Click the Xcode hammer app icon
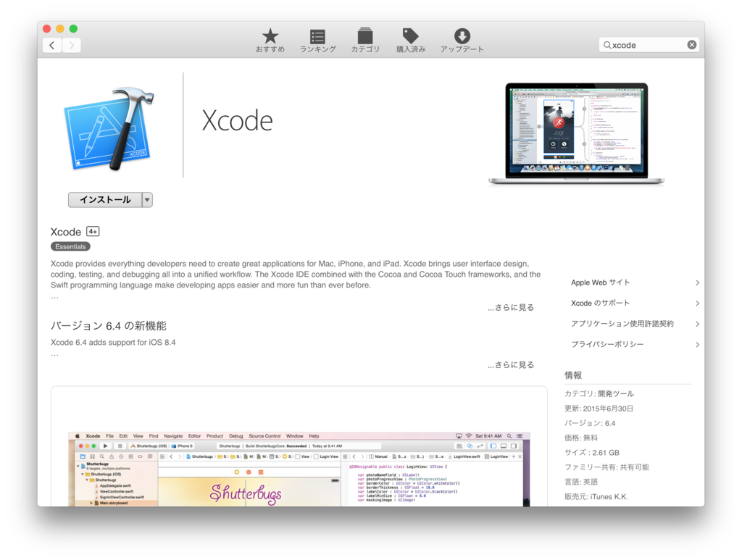 pos(110,128)
